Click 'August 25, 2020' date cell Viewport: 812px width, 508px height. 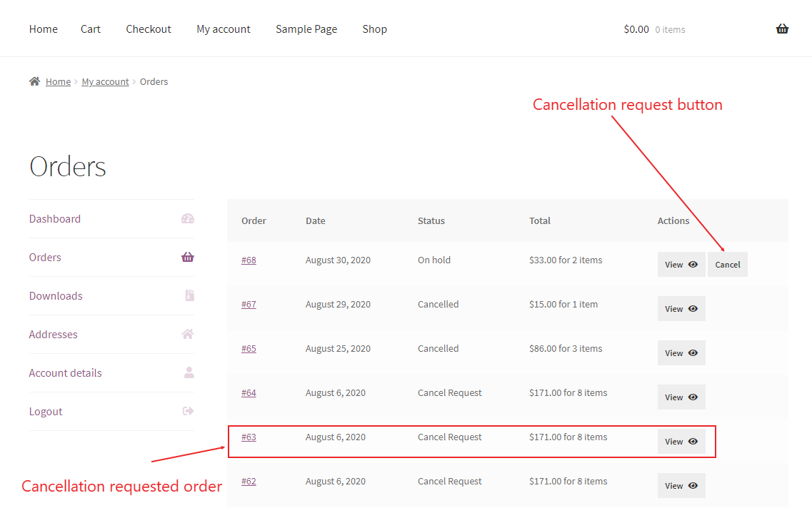coord(339,349)
